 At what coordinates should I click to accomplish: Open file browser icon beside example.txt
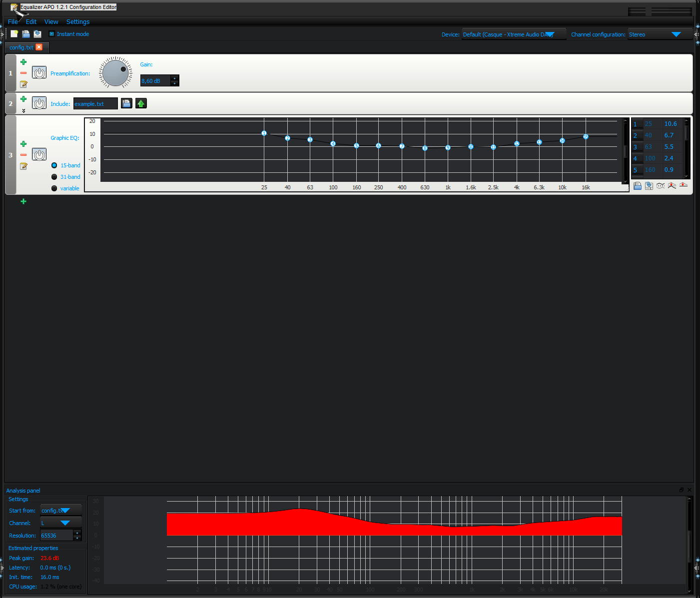[x=126, y=103]
